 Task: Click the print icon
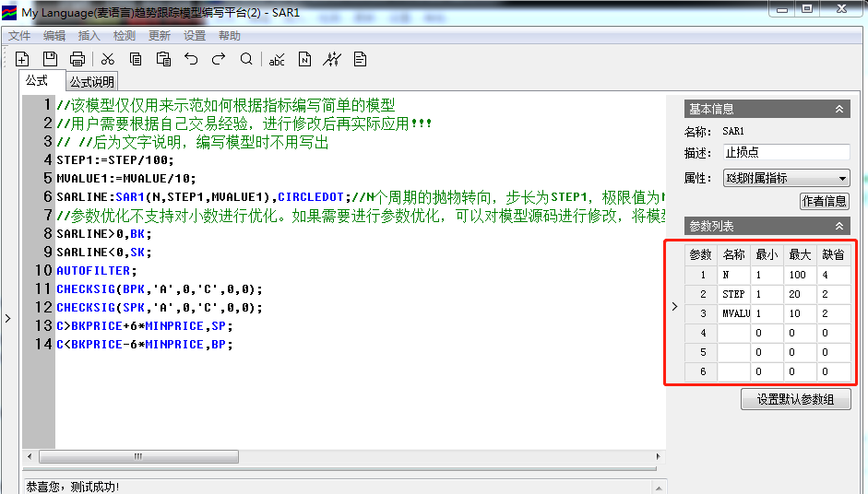click(77, 59)
